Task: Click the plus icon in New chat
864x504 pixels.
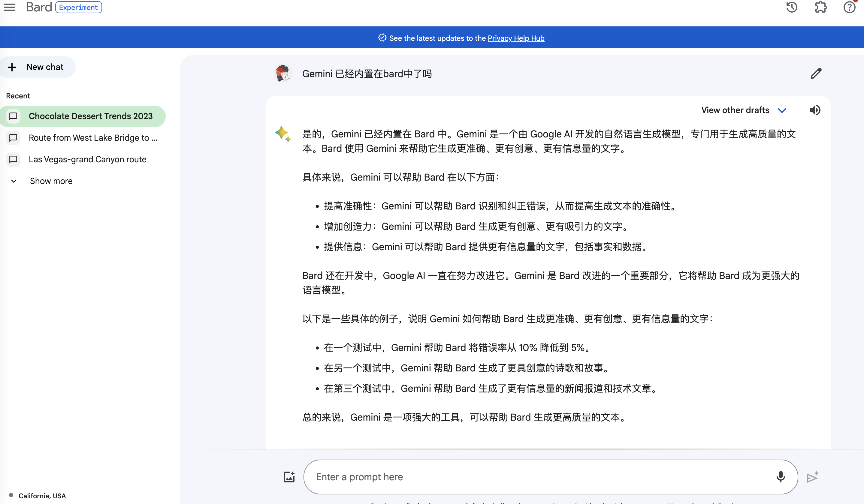Action: (12, 67)
